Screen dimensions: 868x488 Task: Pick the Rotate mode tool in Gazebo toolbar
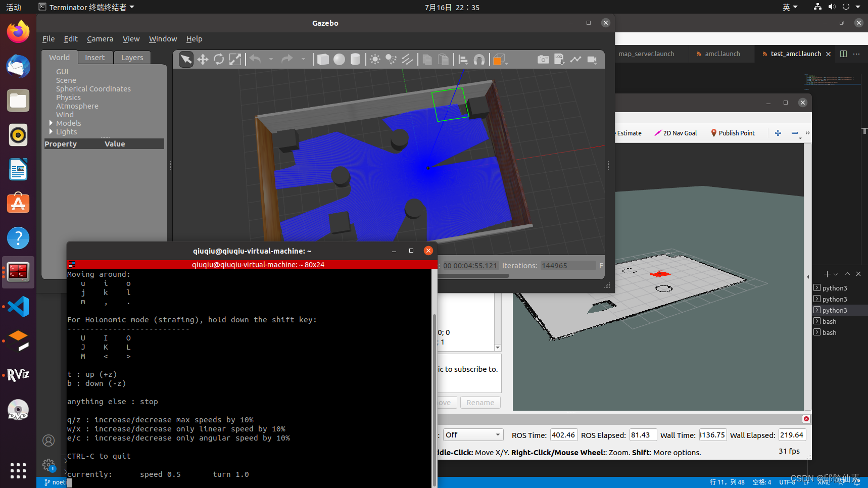coord(219,59)
